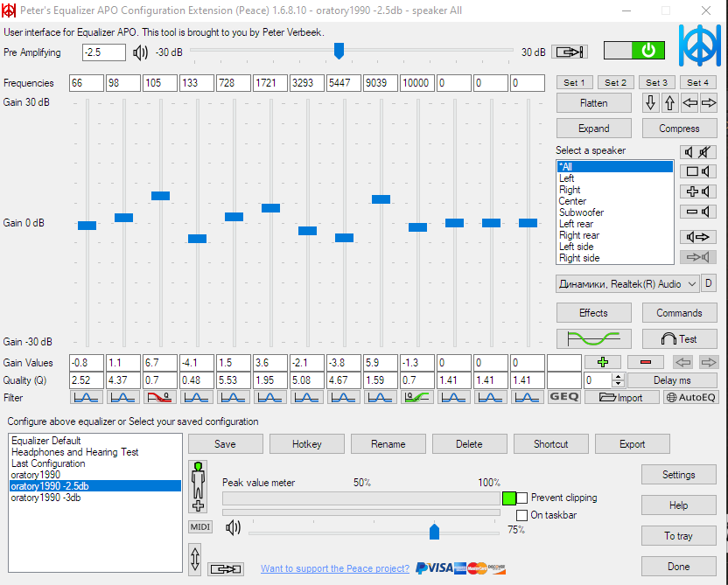
Task: Click the Flatten button
Action: (x=594, y=103)
